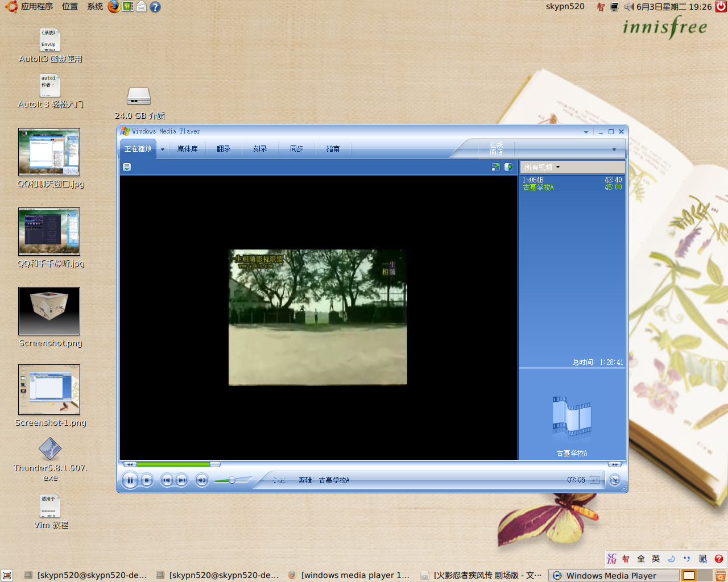This screenshot has height=582, width=728.
Task: Click the green seek progress bar
Action: pos(173,464)
